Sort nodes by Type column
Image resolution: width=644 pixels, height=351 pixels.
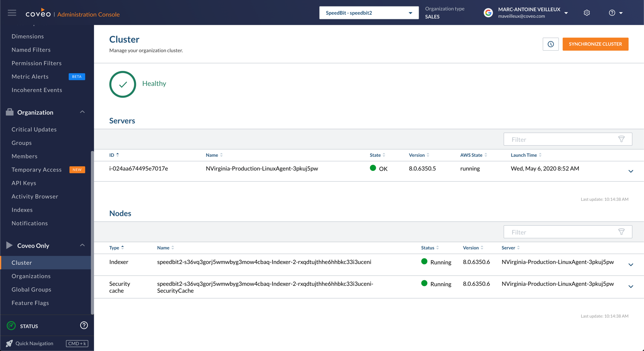pyautogui.click(x=117, y=248)
